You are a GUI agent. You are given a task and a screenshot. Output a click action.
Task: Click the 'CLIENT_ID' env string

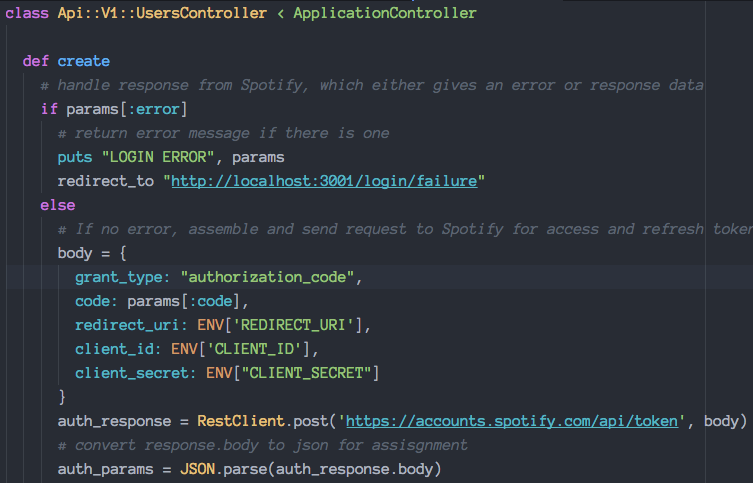254,350
